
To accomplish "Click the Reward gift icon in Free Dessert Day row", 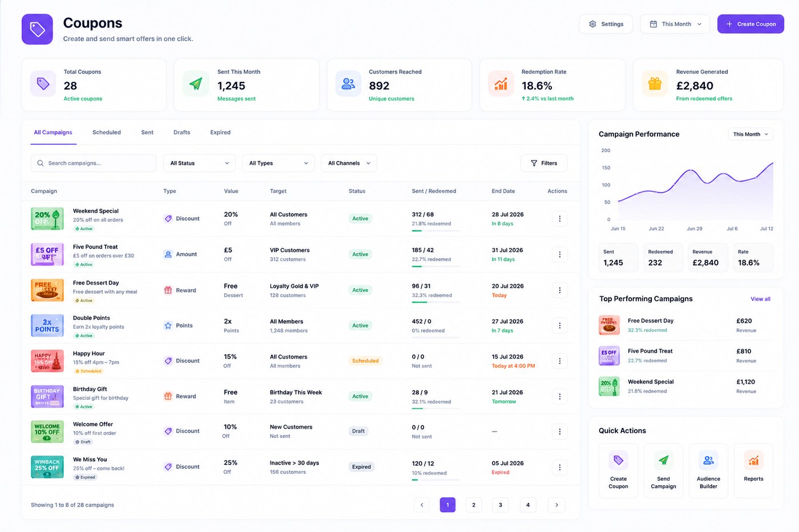I will 168,290.
